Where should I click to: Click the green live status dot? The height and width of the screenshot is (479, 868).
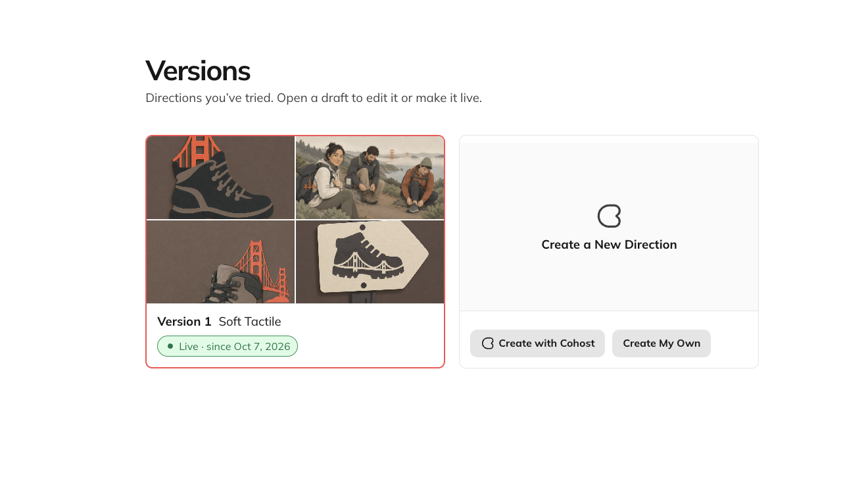pyautogui.click(x=170, y=346)
